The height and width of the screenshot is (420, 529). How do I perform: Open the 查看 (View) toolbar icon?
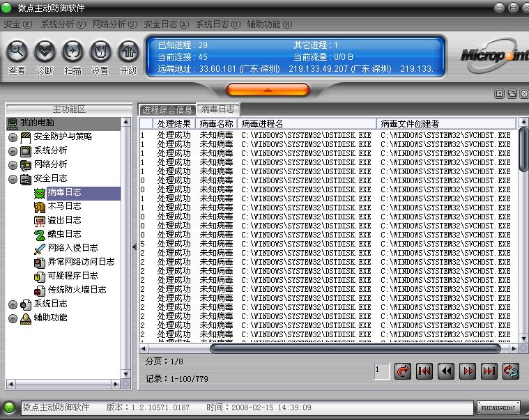17,52
